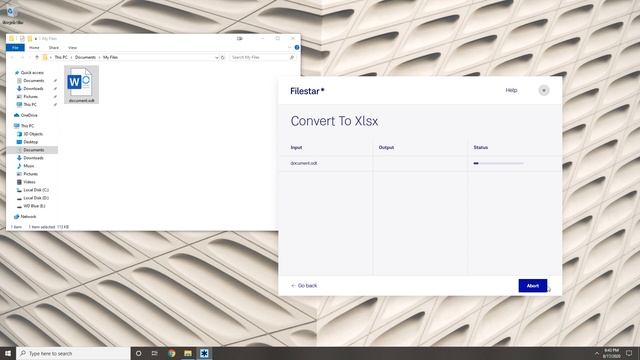Open Local Disk (C:) in the navigation pane
This screenshot has width=640, height=360.
(x=36, y=190)
